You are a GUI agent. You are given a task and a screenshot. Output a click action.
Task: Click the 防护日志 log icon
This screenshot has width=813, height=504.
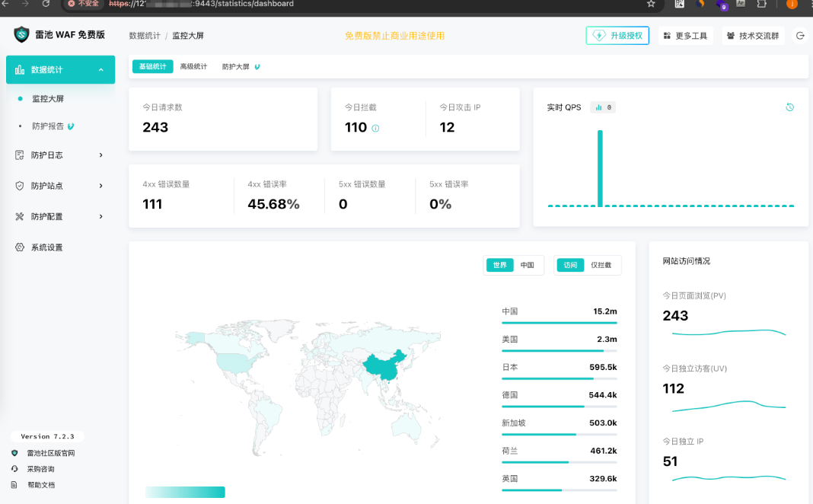pos(20,155)
